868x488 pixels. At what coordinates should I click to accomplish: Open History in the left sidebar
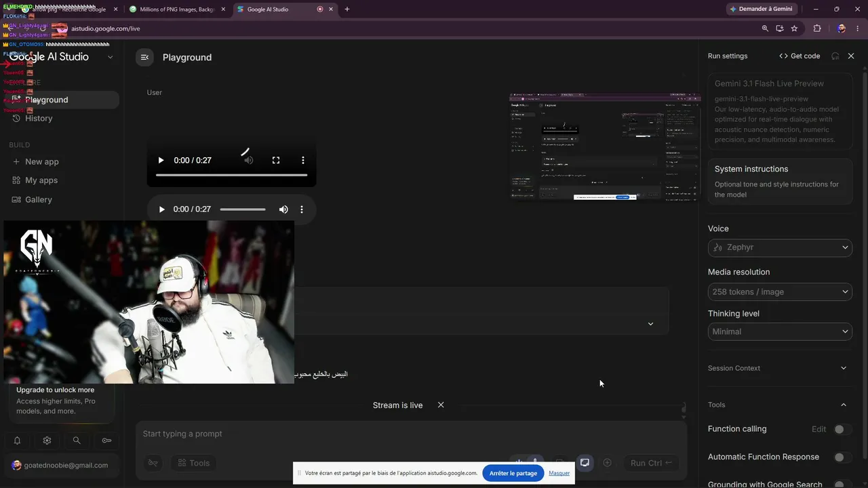[x=39, y=118]
